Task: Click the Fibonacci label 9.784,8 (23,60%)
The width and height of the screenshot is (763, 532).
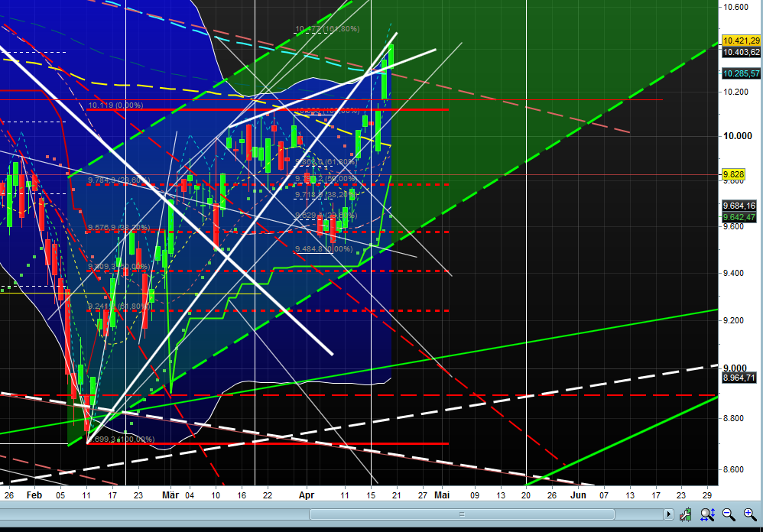Action: pos(119,180)
